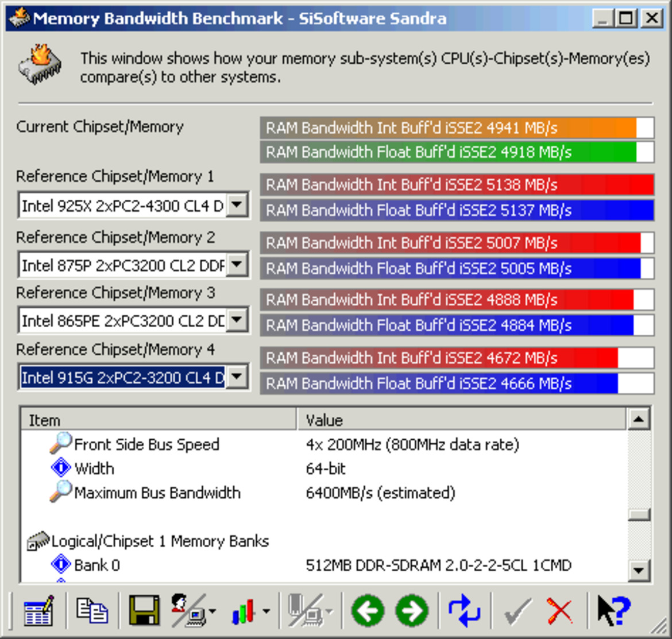Open context help arrow with question mark
Viewport: 672px width, 639px height.
click(615, 611)
